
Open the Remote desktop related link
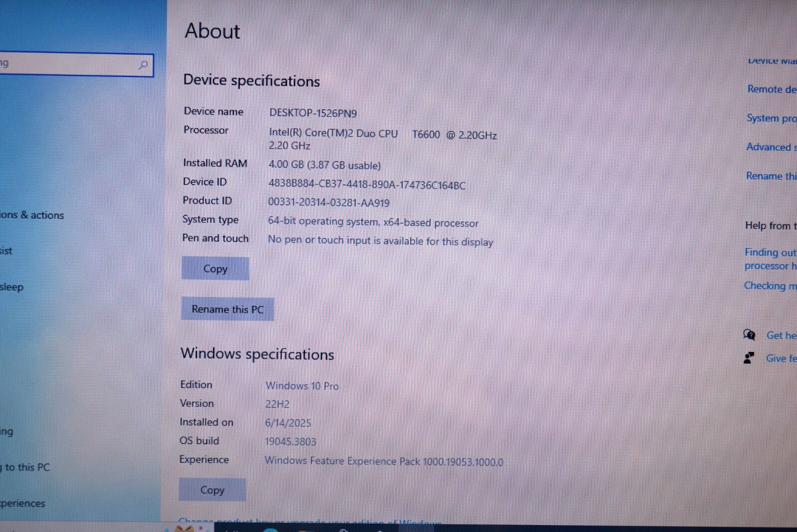(x=772, y=89)
